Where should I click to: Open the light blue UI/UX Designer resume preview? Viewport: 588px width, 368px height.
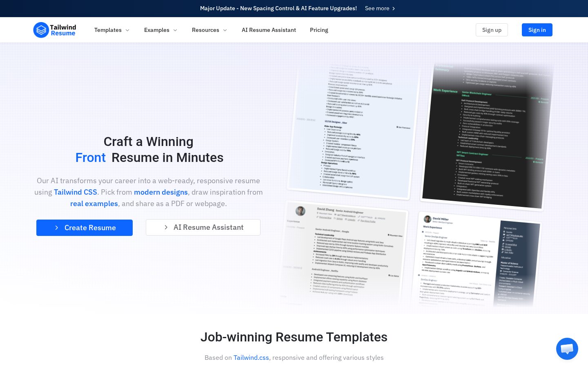354,132
